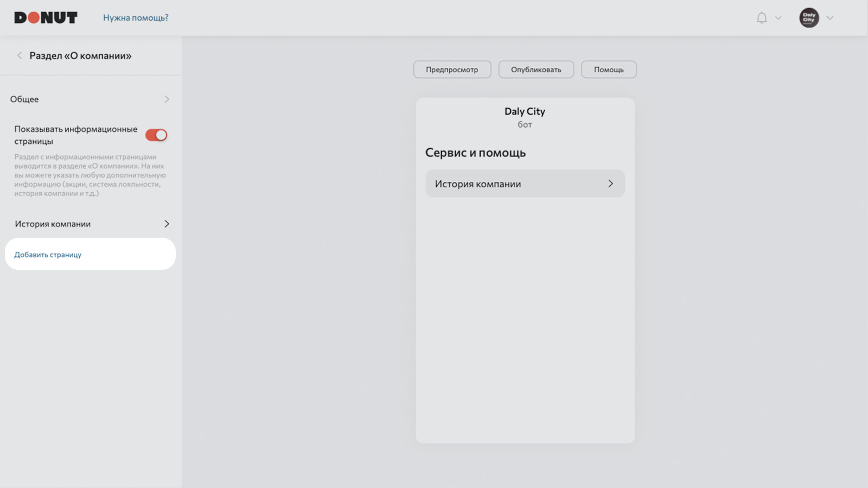Open История компании chevron in sidebar

(x=167, y=224)
